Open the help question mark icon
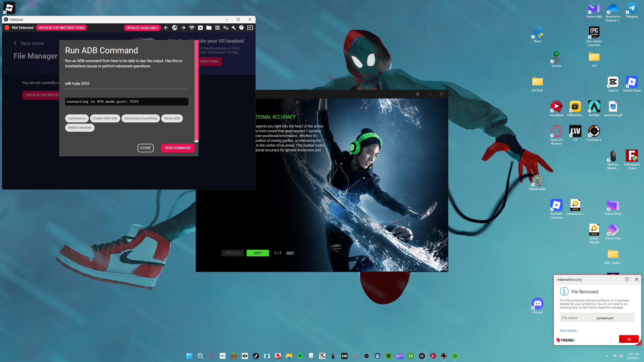 click(x=241, y=28)
